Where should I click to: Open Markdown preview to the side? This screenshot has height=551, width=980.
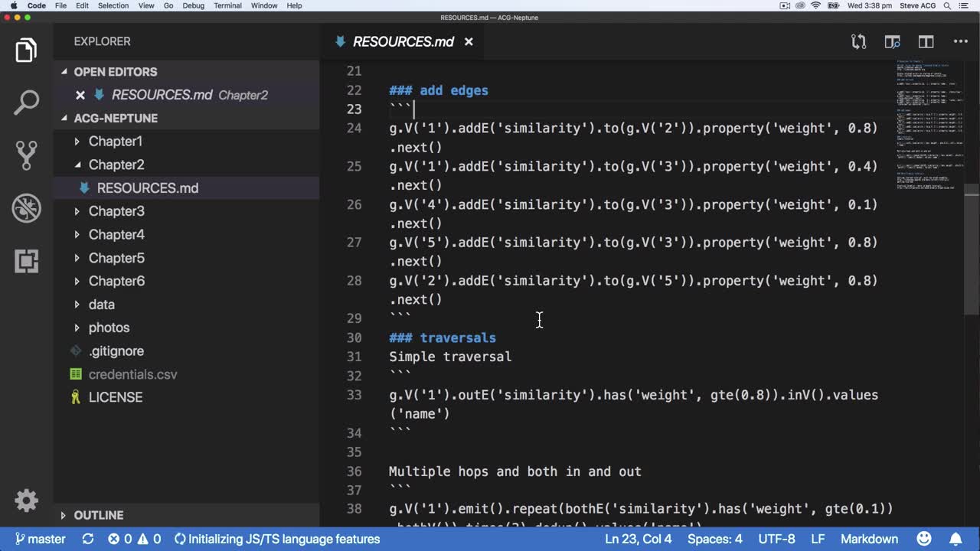(x=892, y=42)
